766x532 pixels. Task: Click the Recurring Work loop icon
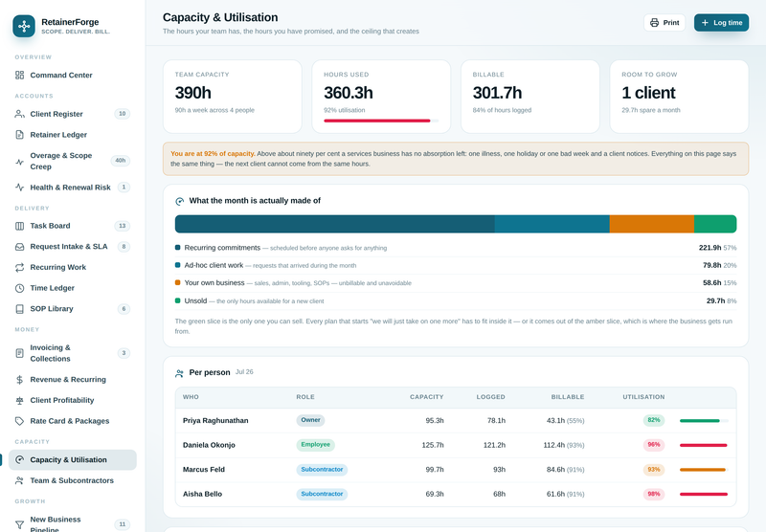pos(19,268)
